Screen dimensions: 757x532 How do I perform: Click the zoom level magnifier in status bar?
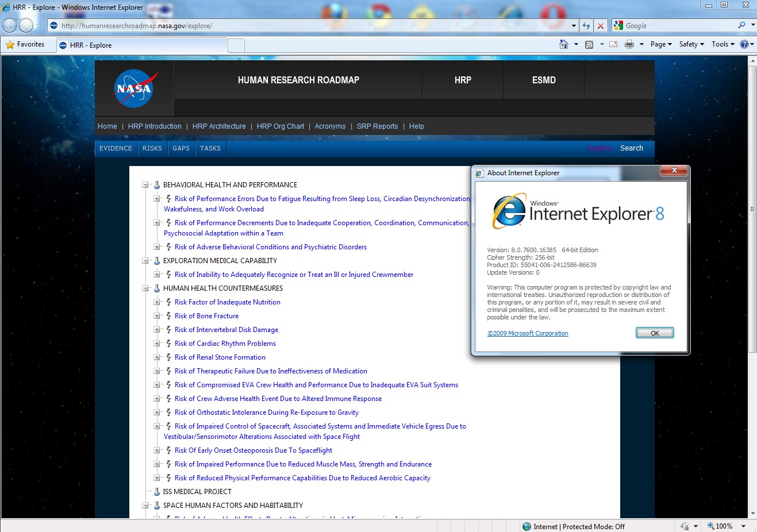pyautogui.click(x=711, y=526)
